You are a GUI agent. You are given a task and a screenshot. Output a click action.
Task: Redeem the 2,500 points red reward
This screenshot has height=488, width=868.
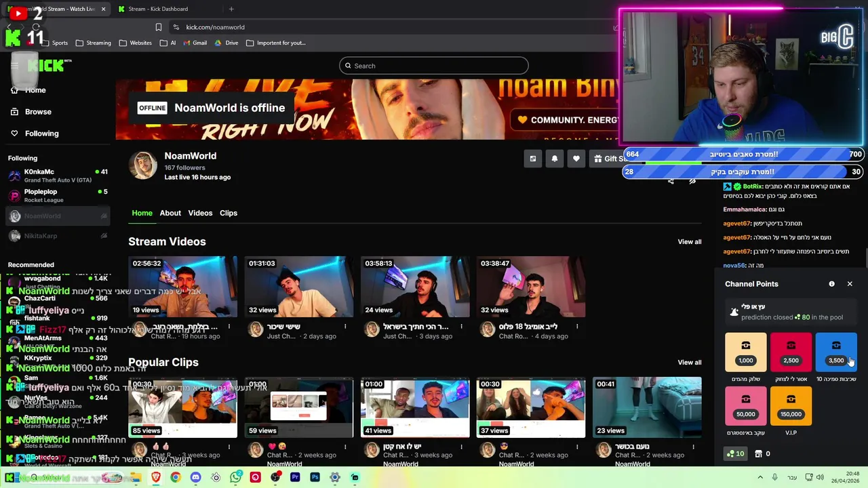point(791,352)
